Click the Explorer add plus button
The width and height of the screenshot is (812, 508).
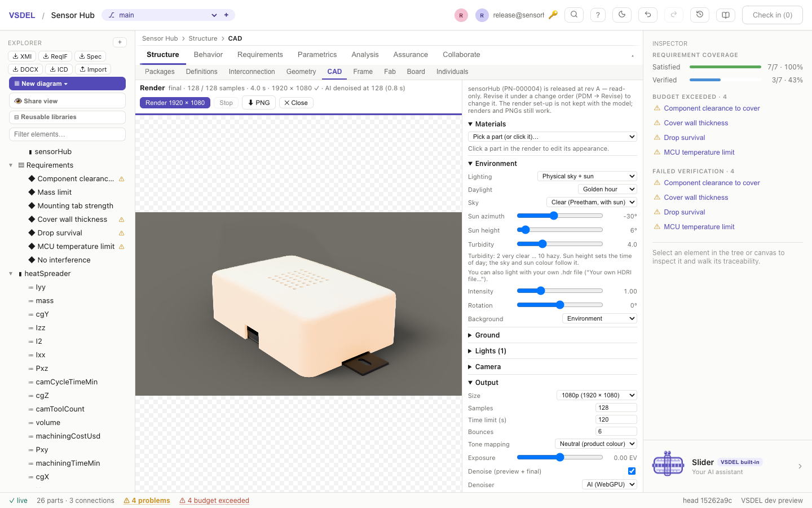point(120,42)
